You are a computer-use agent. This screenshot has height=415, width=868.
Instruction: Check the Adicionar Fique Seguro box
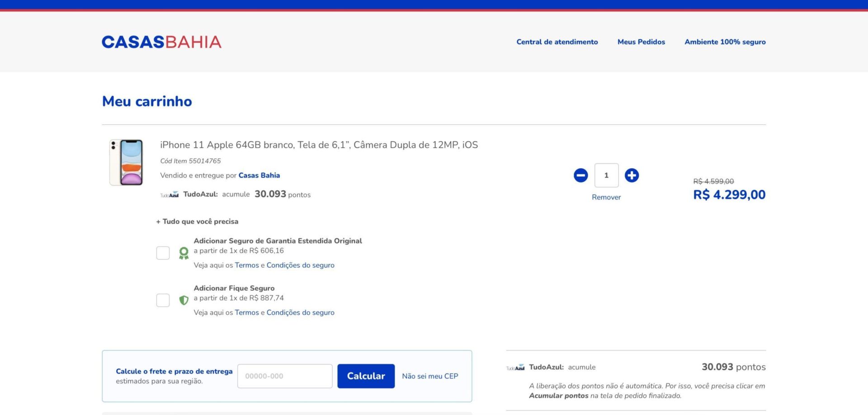point(163,300)
